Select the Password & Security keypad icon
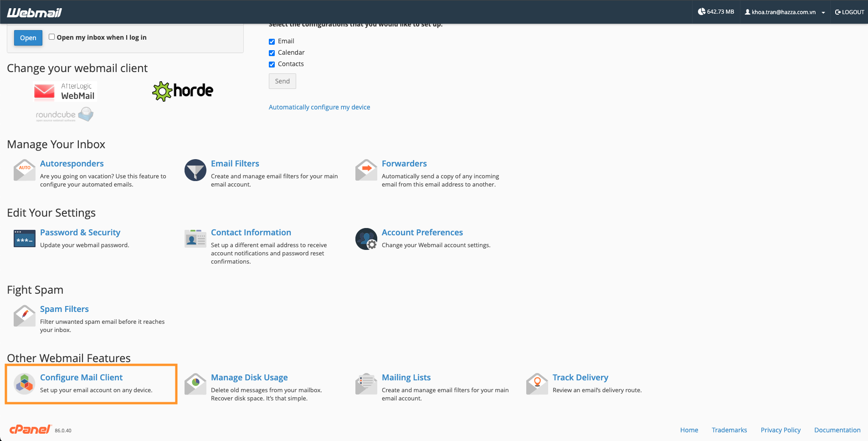The height and width of the screenshot is (441, 868). tap(24, 238)
